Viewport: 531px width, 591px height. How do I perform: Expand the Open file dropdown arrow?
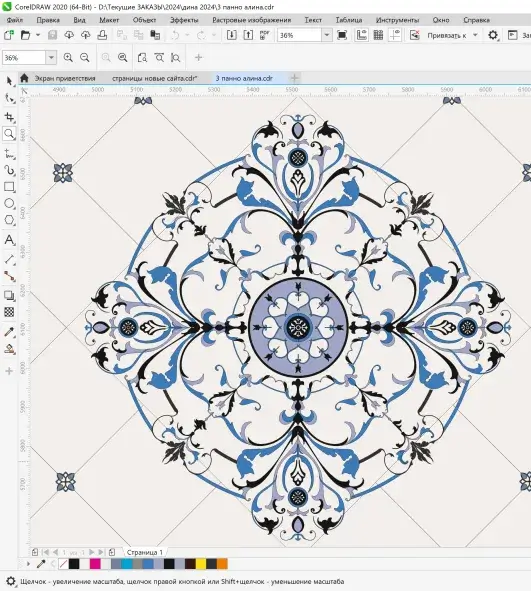point(38,35)
